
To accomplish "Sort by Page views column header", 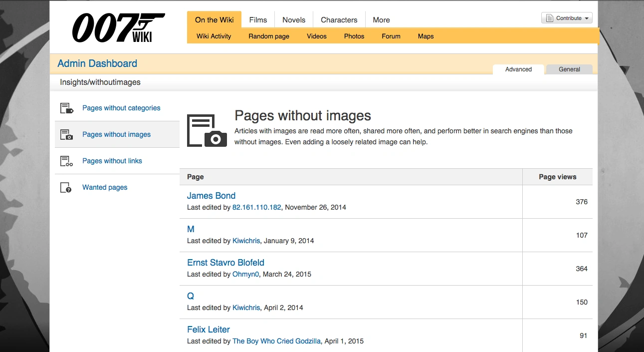I will (x=557, y=177).
